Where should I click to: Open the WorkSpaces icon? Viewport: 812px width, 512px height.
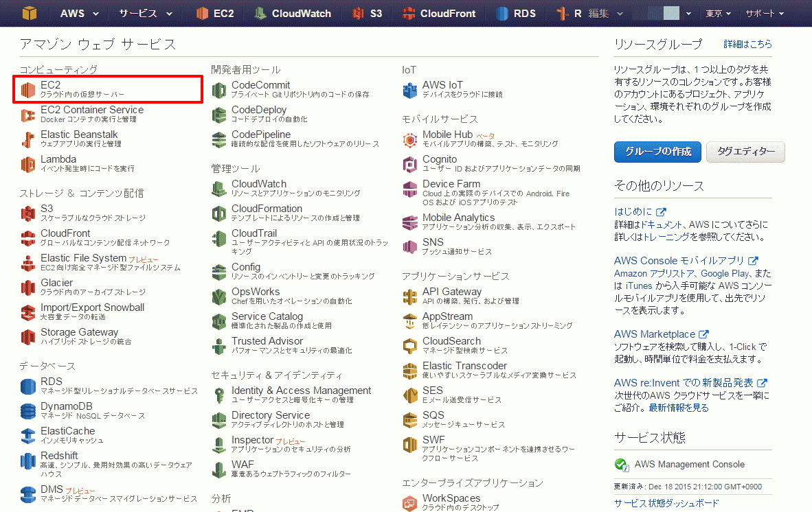click(410, 503)
